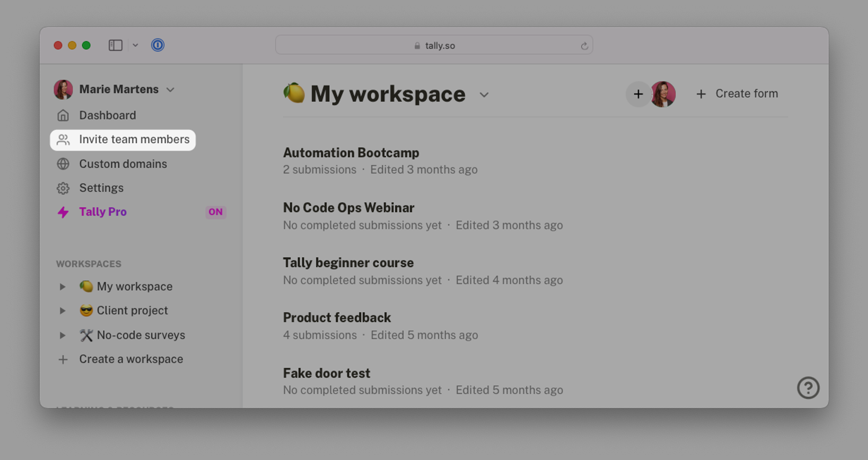Toggle the browser sidebar icon

coord(115,45)
